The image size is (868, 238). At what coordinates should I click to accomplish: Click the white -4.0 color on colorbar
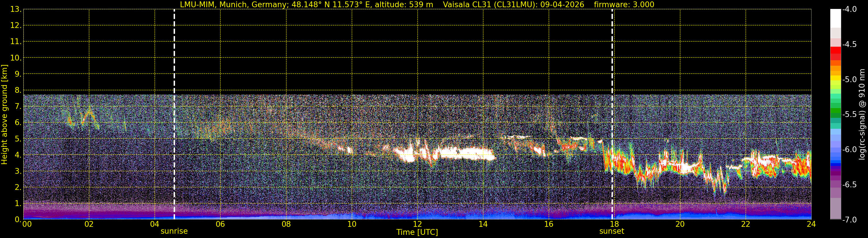pyautogui.click(x=835, y=18)
